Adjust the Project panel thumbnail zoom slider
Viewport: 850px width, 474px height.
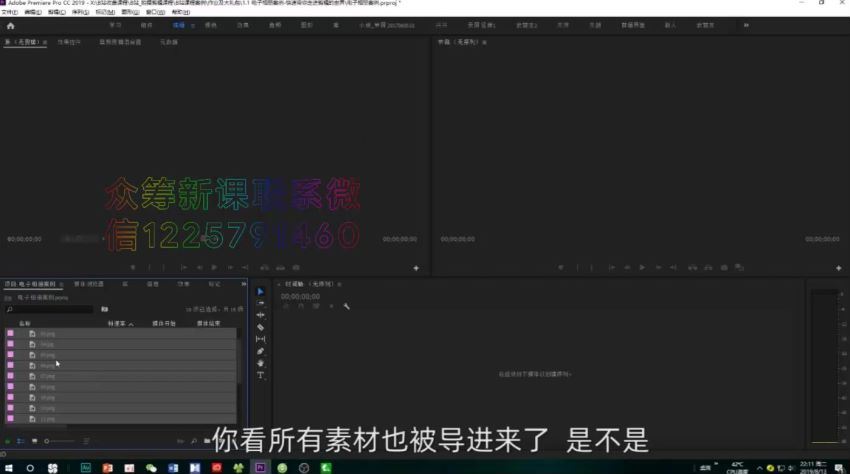pyautogui.click(x=60, y=441)
